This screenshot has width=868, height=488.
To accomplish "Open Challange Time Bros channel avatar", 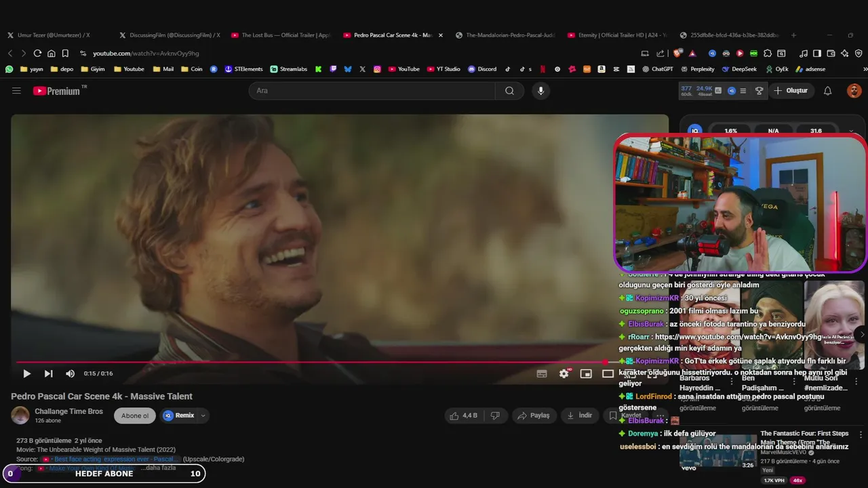I will (20, 415).
